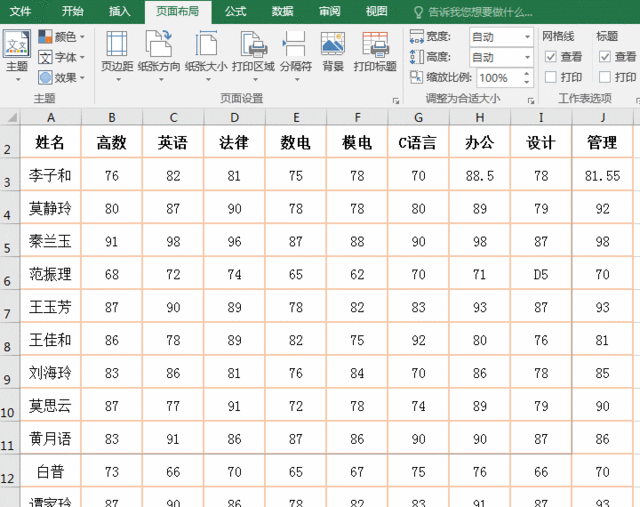Expand the 高度 height dropdown
This screenshot has width=640, height=507.
527,57
